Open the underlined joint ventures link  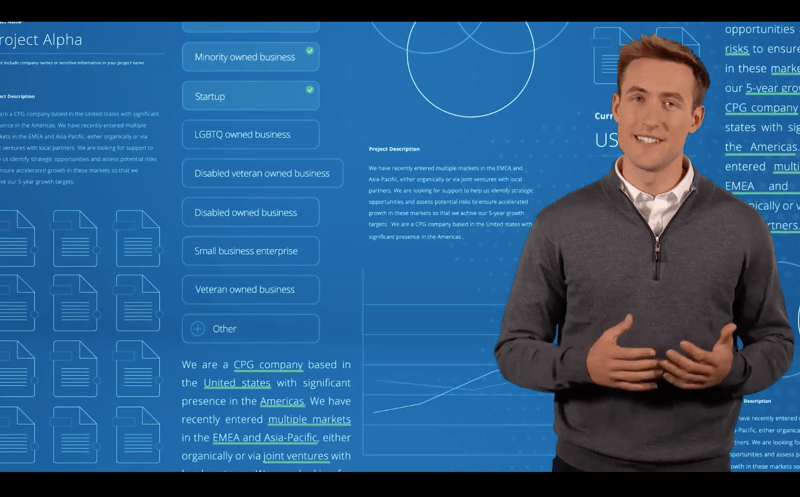pyautogui.click(x=295, y=456)
